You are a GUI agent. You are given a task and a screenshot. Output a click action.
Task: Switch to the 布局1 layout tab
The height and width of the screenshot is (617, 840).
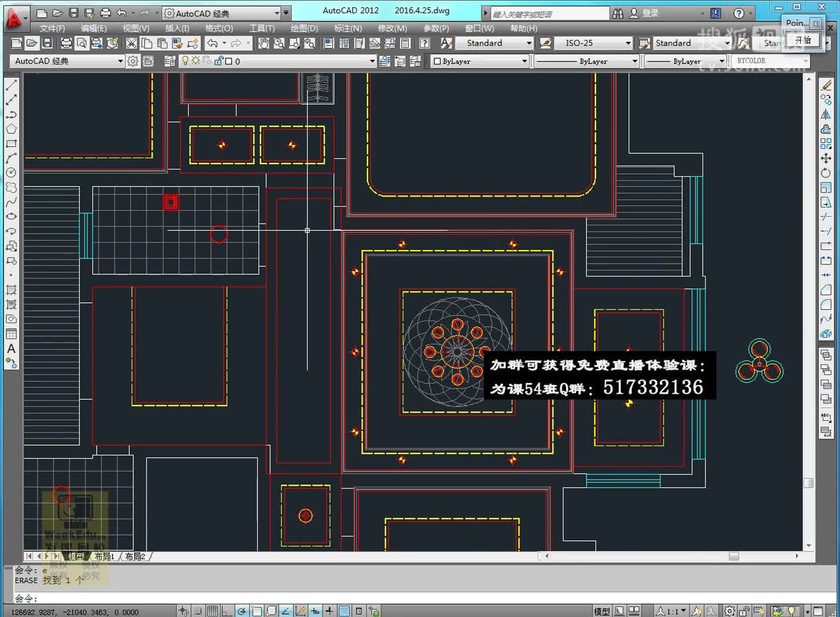click(x=105, y=556)
